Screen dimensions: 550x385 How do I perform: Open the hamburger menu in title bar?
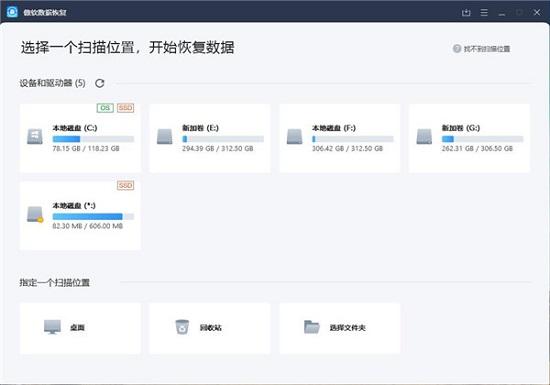click(x=484, y=13)
